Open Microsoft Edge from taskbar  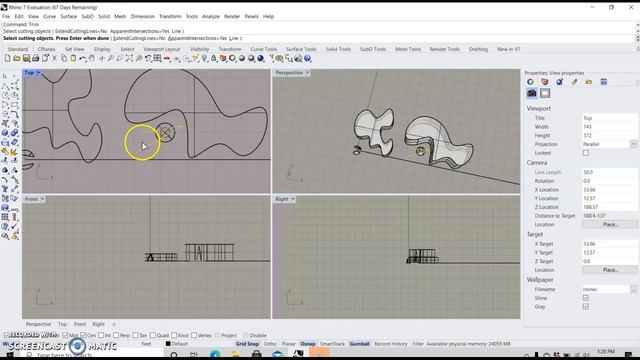[215, 354]
